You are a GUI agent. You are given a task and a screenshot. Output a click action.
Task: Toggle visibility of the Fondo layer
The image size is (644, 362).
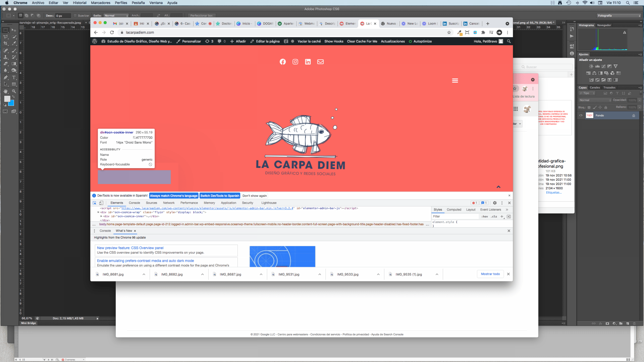[581, 115]
